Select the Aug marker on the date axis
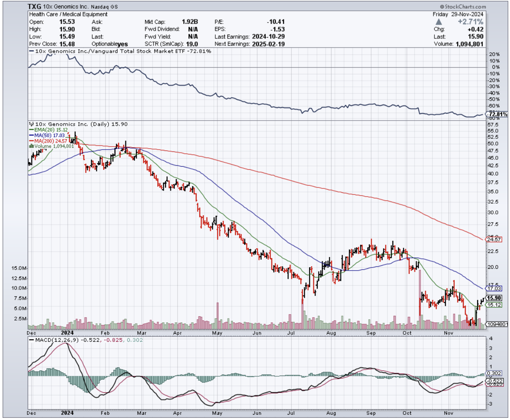Viewport: 510px width, 420px height. click(x=331, y=333)
